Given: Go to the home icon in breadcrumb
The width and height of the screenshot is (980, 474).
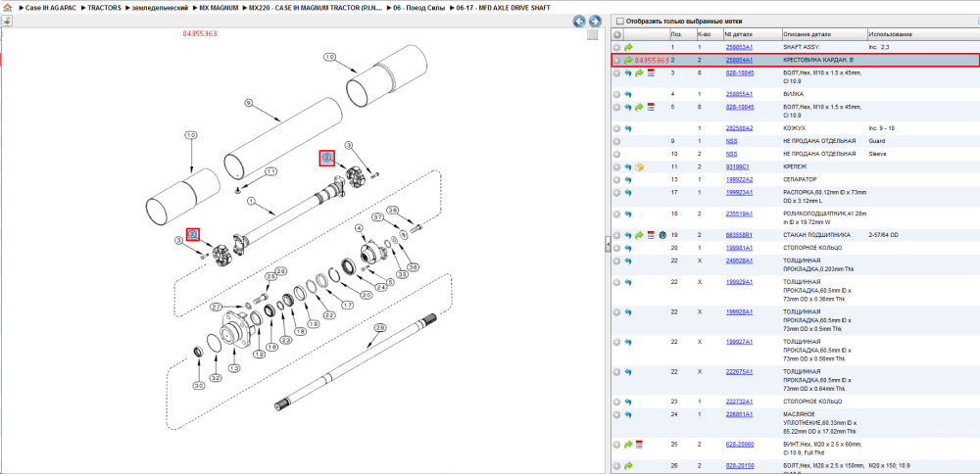Looking at the screenshot, I should [8, 8].
